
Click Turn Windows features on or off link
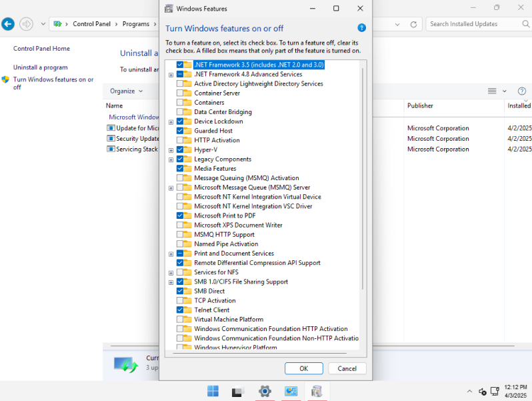[53, 83]
